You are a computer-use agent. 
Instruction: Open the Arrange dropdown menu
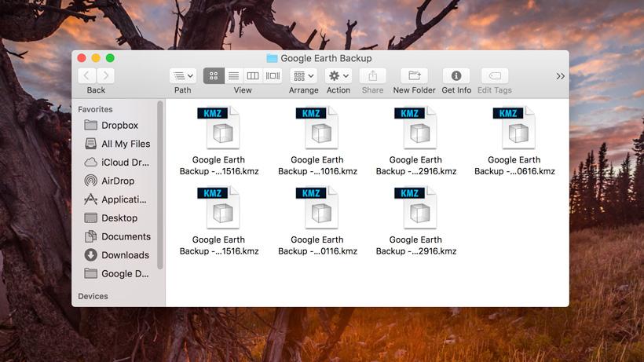point(303,75)
